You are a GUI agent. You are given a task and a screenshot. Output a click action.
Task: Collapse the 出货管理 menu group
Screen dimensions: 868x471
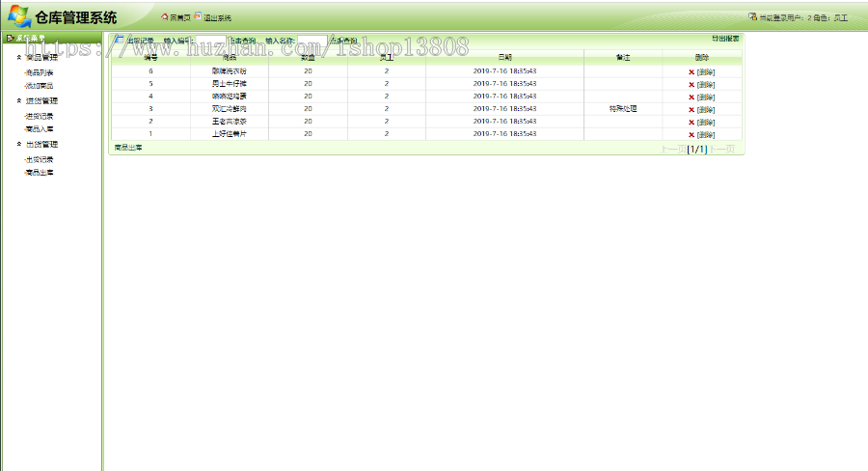19,144
